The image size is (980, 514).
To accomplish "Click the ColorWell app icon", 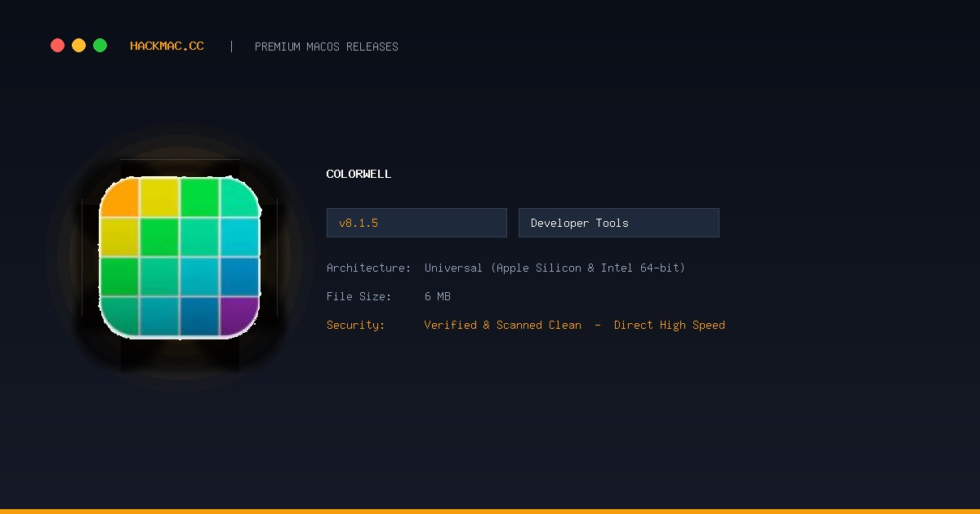I will (180, 258).
